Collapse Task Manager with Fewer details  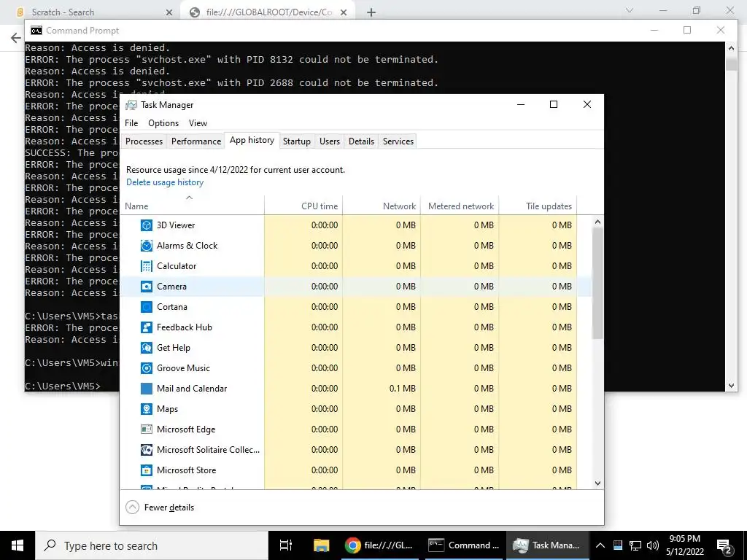click(x=160, y=507)
